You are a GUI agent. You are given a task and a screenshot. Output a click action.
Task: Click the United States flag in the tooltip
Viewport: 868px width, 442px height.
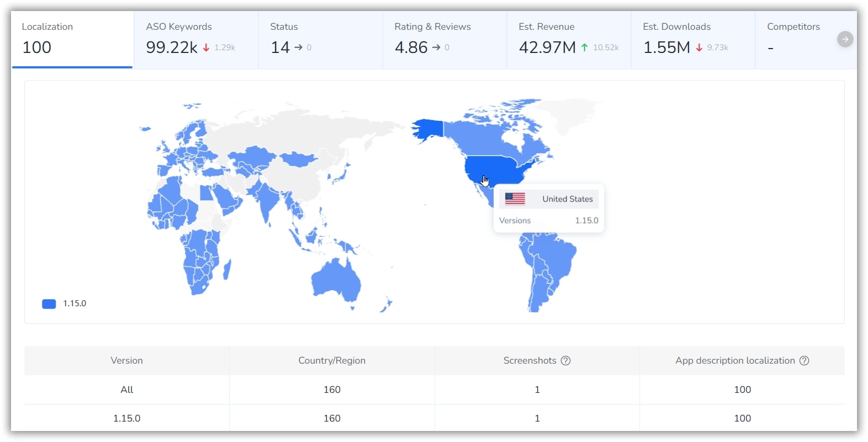click(515, 199)
